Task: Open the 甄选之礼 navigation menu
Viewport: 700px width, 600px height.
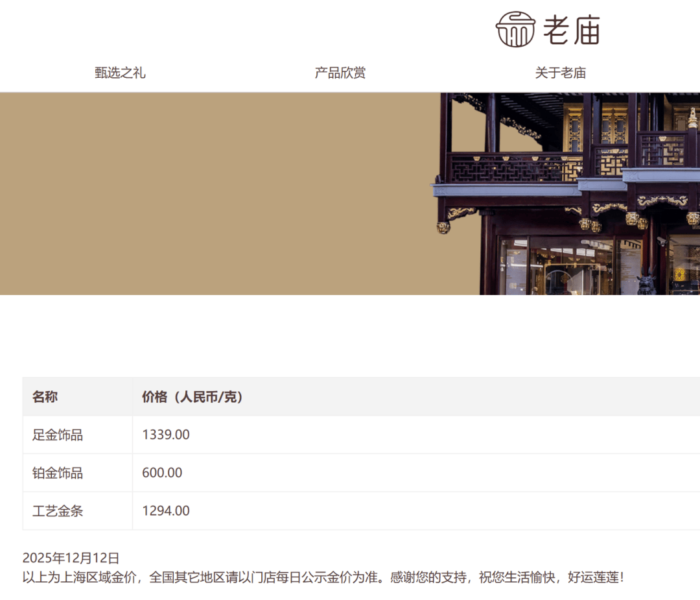Action: tap(119, 73)
